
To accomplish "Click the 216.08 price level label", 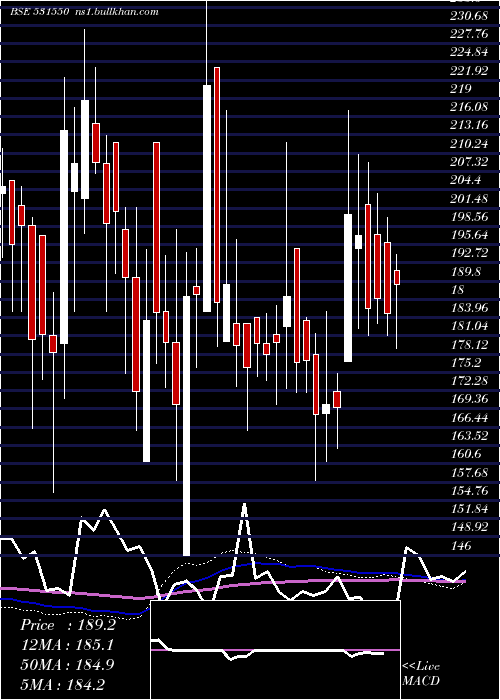I will point(469,107).
